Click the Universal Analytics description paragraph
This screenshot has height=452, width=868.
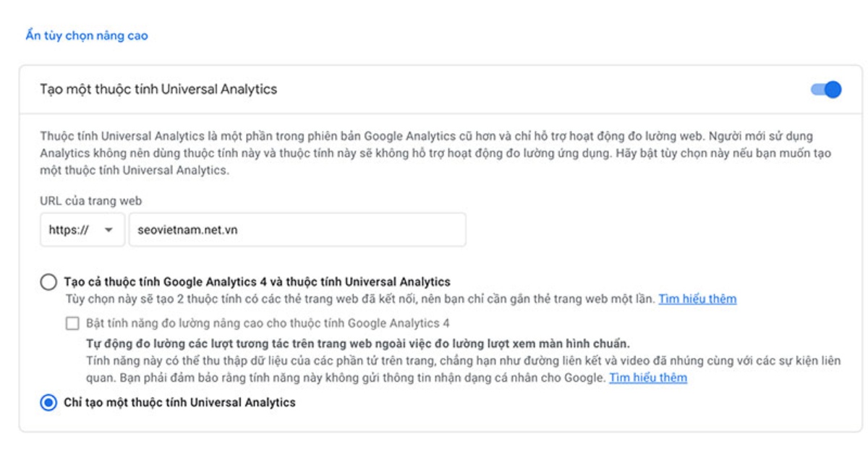[x=436, y=153]
